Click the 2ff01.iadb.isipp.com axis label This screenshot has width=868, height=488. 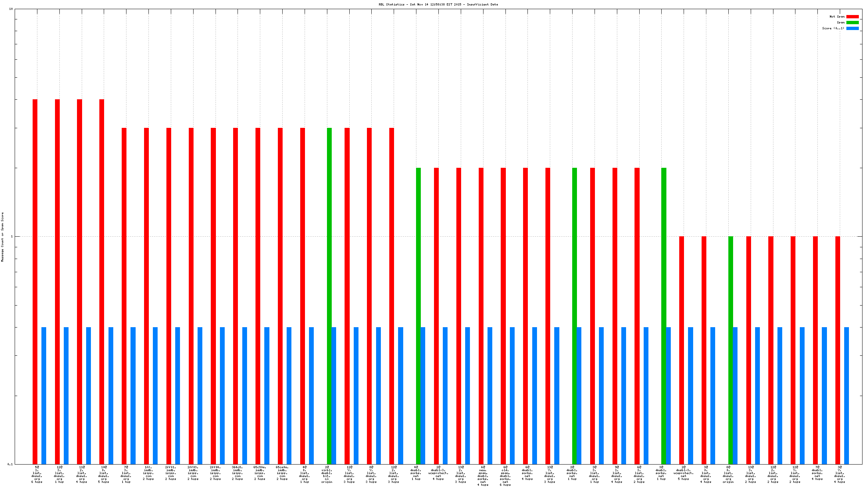(x=171, y=473)
